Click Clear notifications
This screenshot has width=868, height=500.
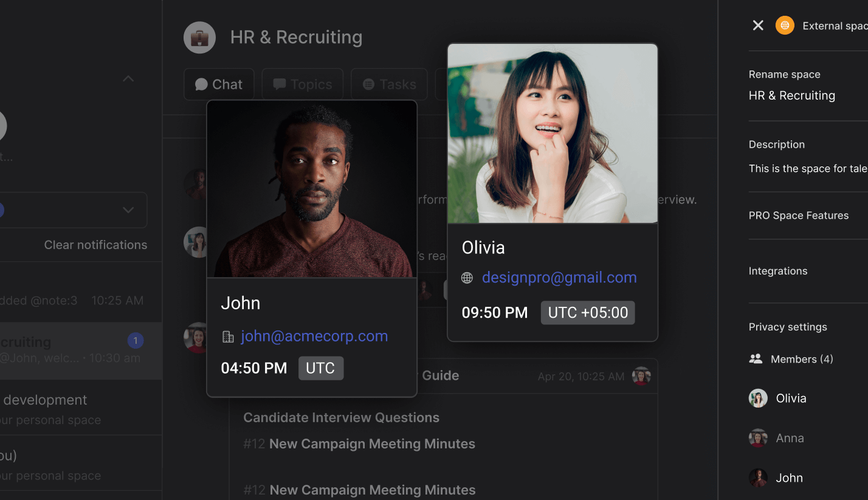(x=95, y=244)
